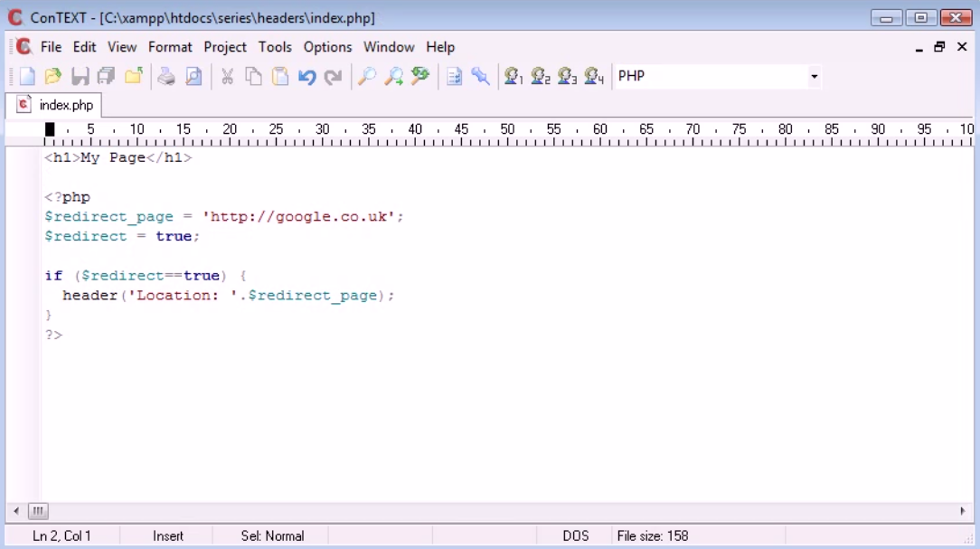This screenshot has width=980, height=549.
Task: Open the File menu
Action: tap(52, 47)
